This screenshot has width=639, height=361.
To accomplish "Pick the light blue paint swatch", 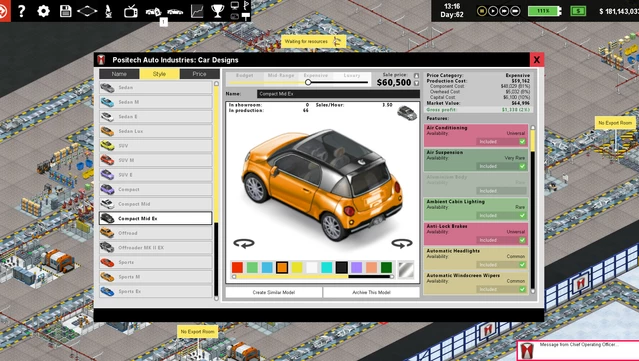I will (x=267, y=268).
